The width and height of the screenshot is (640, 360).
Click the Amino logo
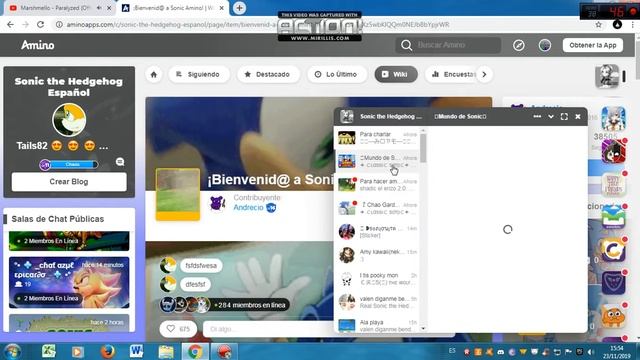tap(38, 45)
